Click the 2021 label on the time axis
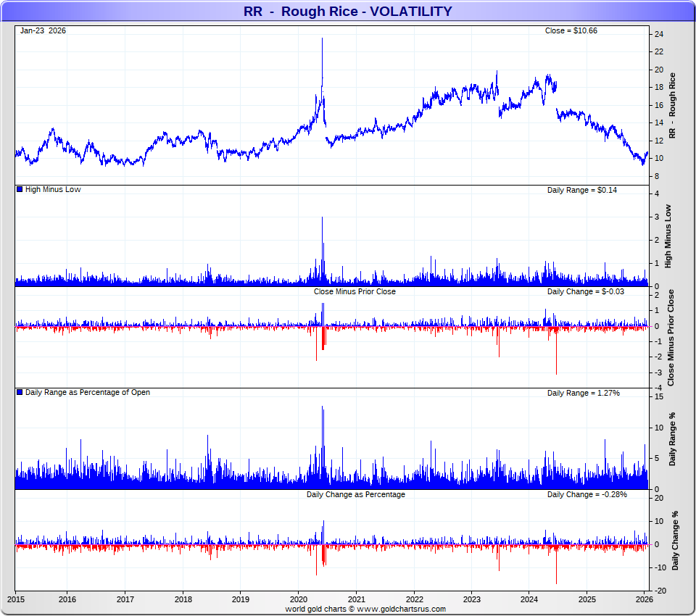Viewport: 696px width, 616px height. pyautogui.click(x=357, y=599)
